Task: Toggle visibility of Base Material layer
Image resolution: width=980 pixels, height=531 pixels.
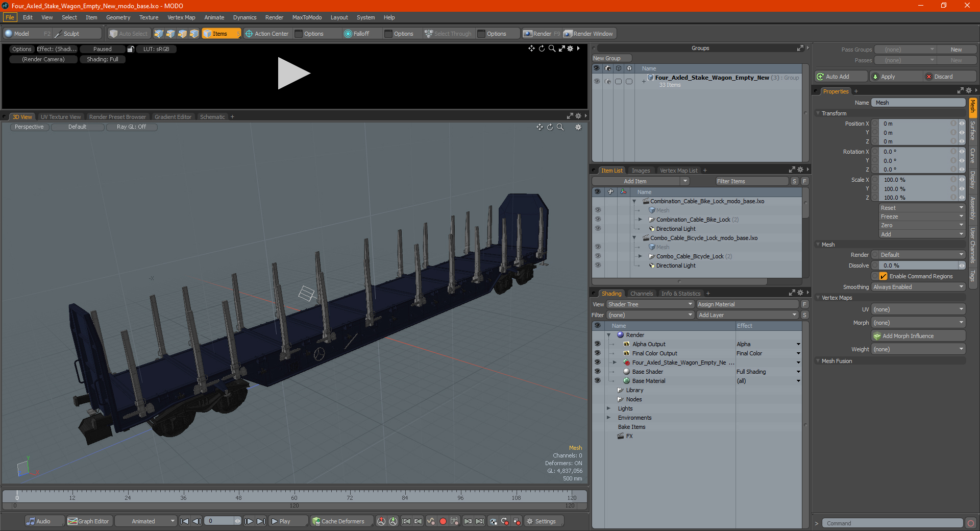Action: point(597,381)
